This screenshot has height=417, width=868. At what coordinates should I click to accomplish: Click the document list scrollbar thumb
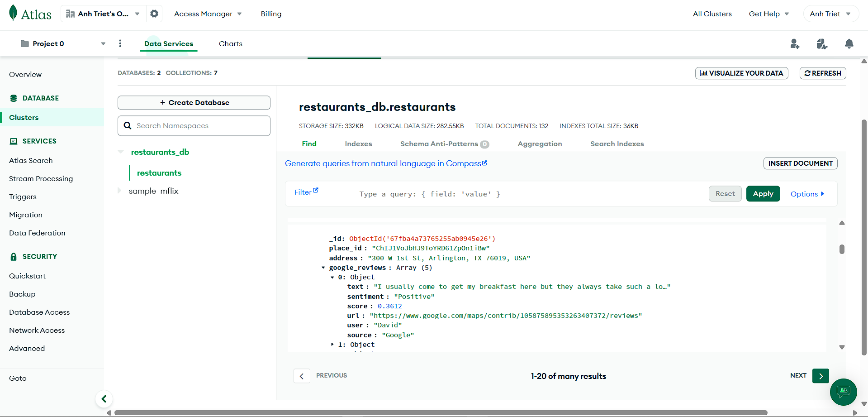click(842, 249)
